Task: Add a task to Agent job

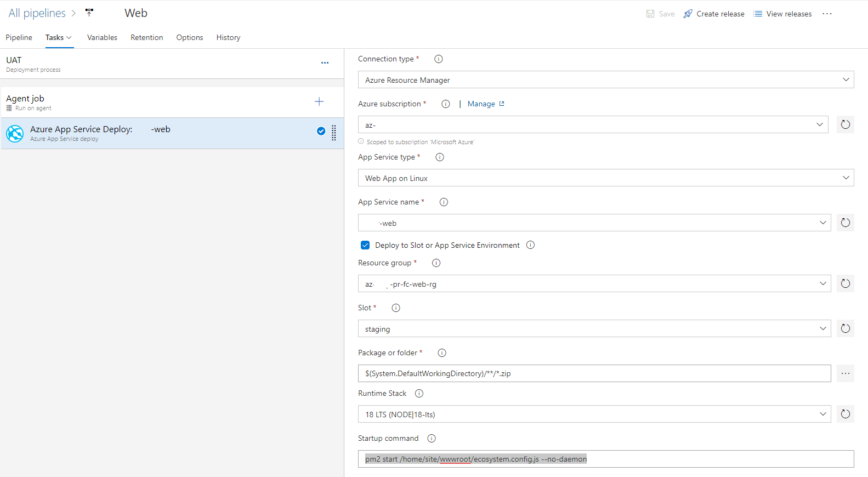Action: click(319, 101)
